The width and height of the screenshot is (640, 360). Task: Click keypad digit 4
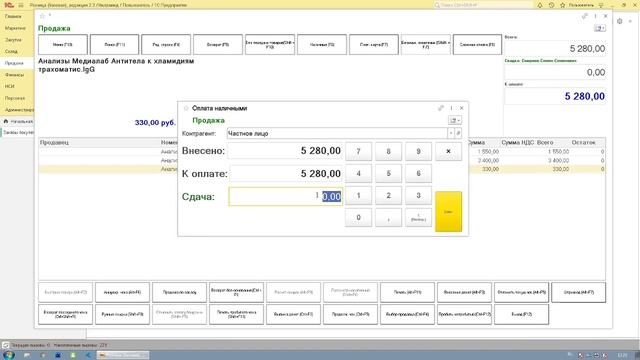pos(358,173)
